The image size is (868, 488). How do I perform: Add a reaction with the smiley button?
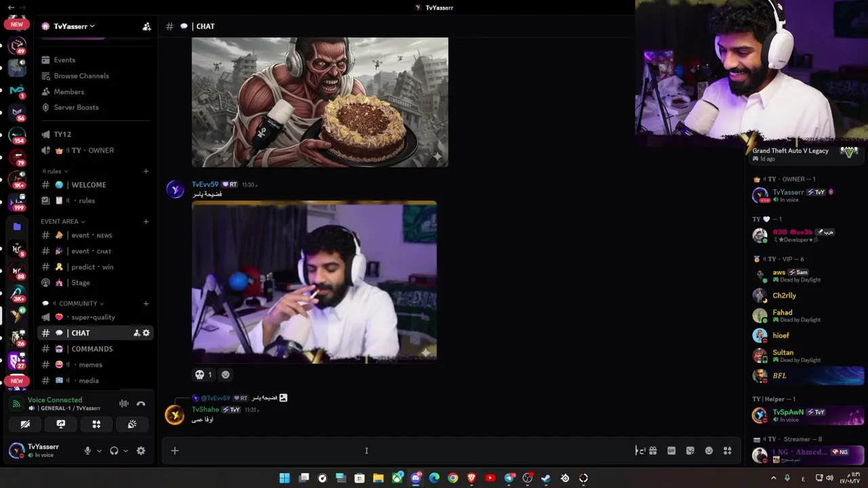coord(226,374)
